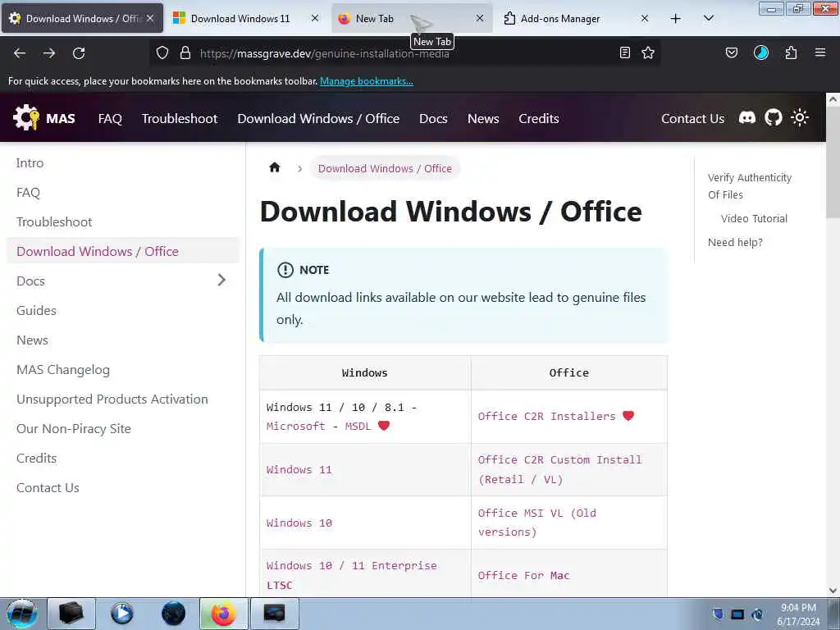Click the scrollbar down arrow

point(833,591)
